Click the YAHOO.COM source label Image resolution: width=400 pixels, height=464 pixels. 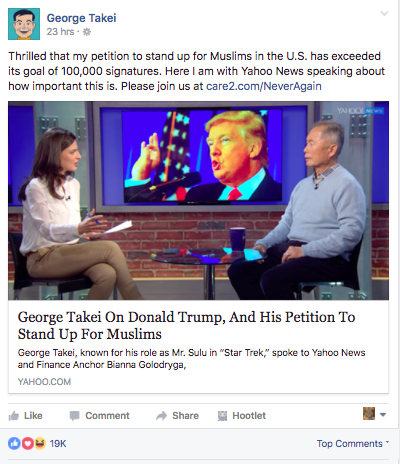coord(44,382)
